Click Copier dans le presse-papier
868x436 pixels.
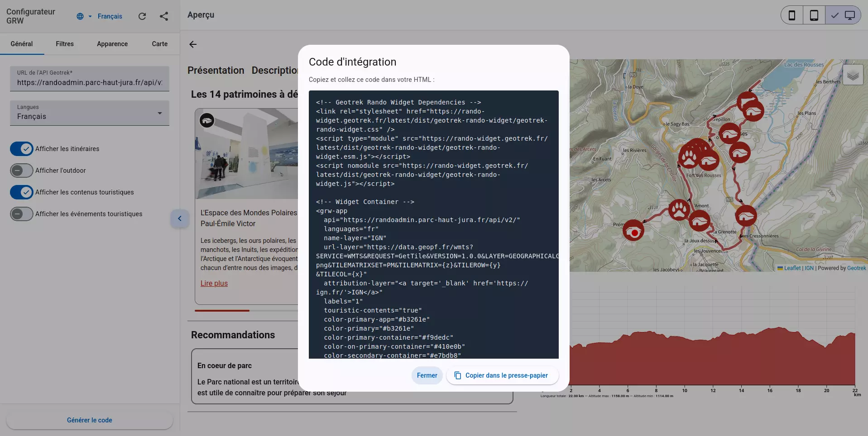point(502,375)
